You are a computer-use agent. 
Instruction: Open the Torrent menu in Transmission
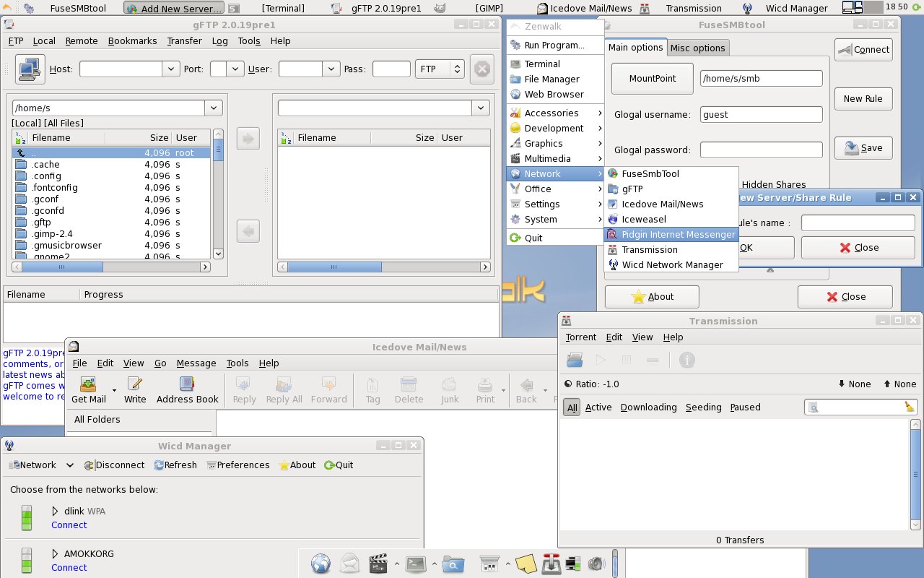(581, 337)
